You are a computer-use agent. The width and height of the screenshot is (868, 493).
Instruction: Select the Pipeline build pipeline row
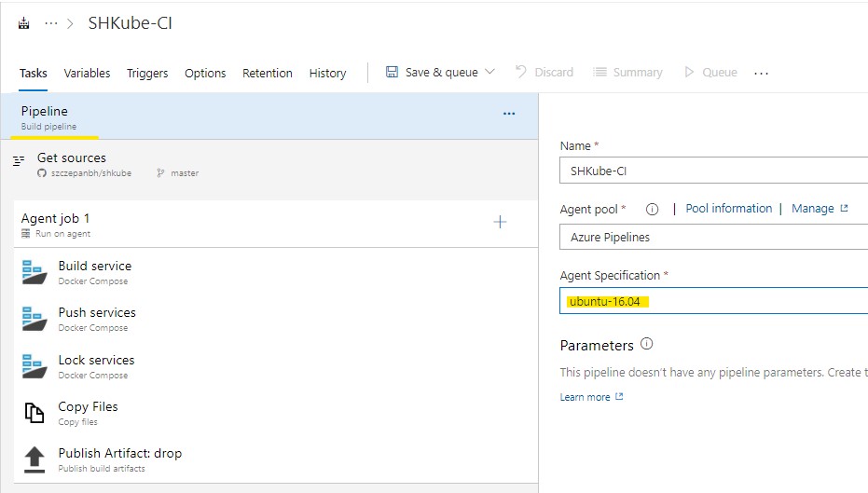coord(269,116)
